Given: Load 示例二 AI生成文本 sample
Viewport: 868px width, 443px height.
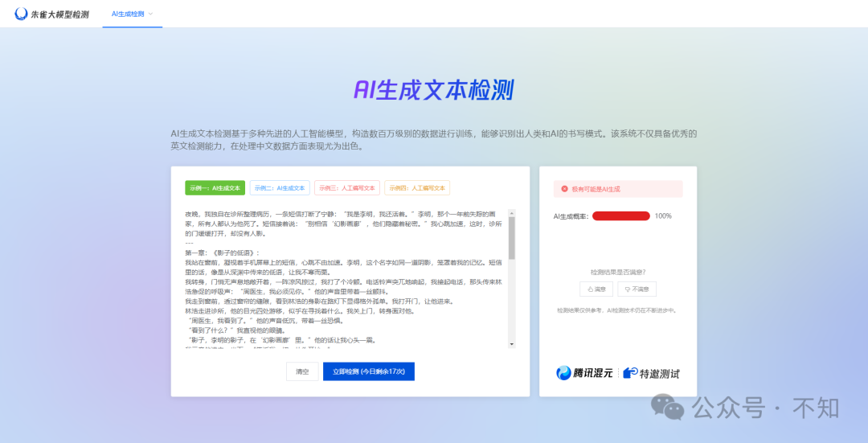Looking at the screenshot, I should pyautogui.click(x=280, y=187).
